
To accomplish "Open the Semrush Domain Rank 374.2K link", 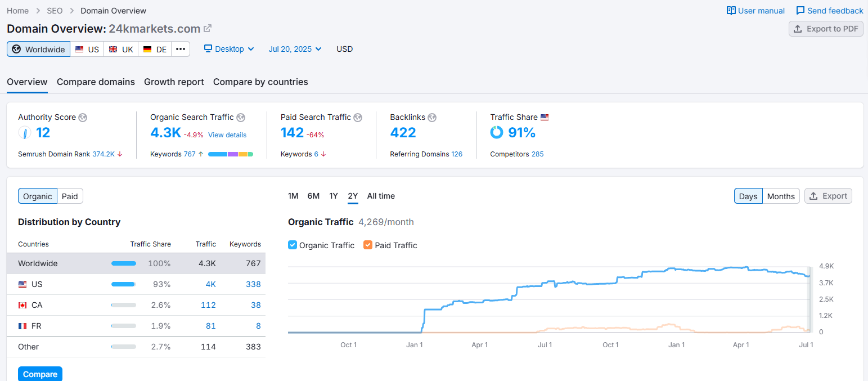I will pyautogui.click(x=104, y=154).
